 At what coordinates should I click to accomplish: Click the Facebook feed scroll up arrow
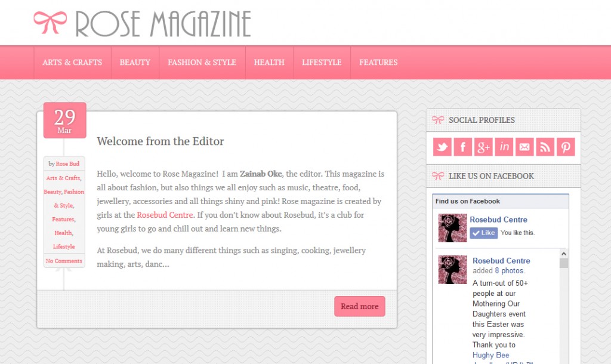pyautogui.click(x=563, y=254)
